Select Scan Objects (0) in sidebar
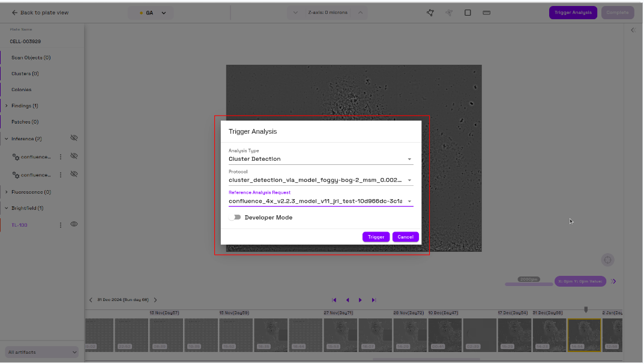This screenshot has width=644, height=364. (31, 58)
